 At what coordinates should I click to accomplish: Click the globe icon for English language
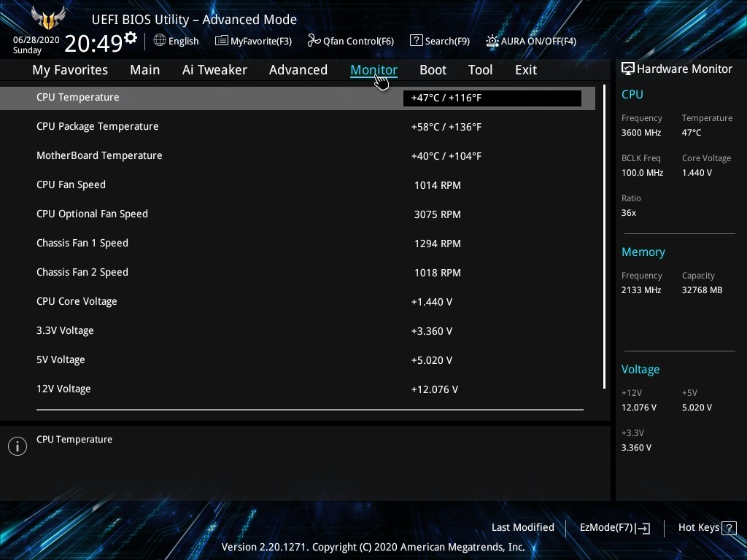click(160, 41)
